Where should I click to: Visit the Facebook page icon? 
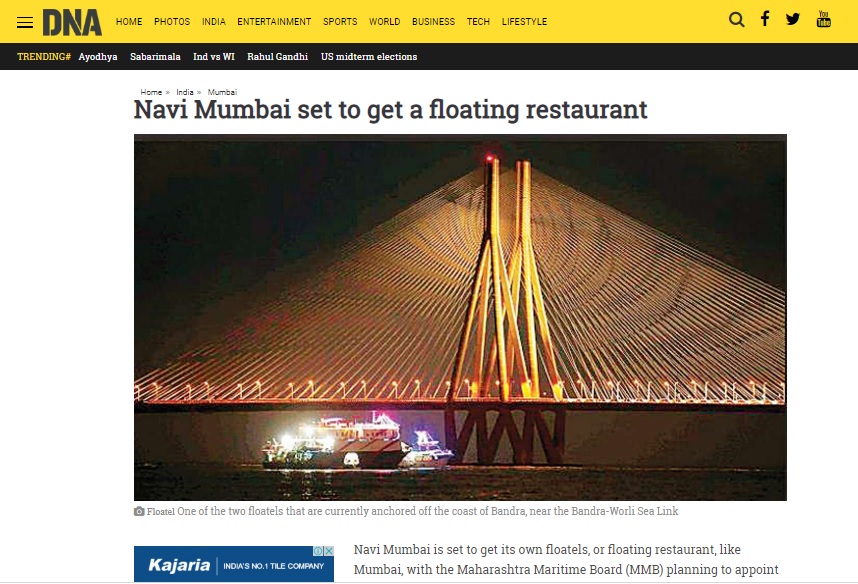765,19
